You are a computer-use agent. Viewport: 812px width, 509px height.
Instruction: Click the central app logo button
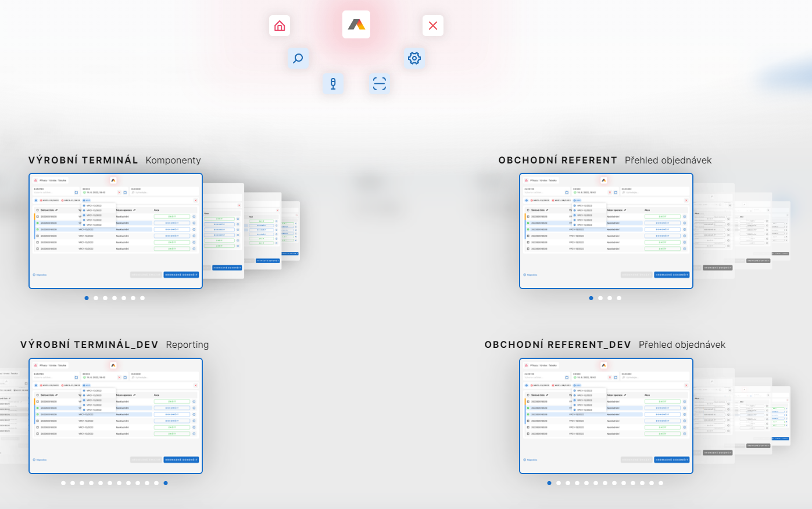[356, 24]
